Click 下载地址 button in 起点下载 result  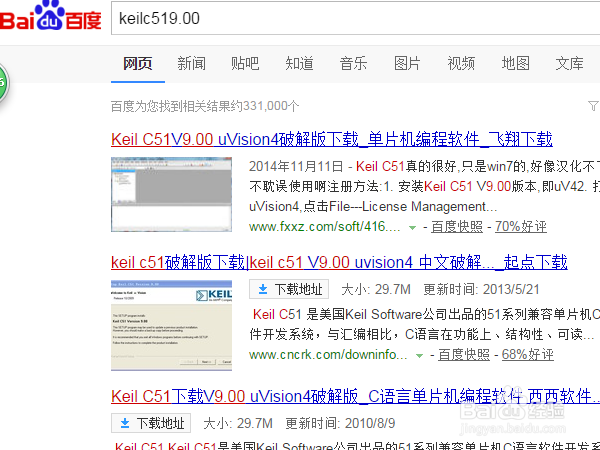pyautogui.click(x=289, y=289)
